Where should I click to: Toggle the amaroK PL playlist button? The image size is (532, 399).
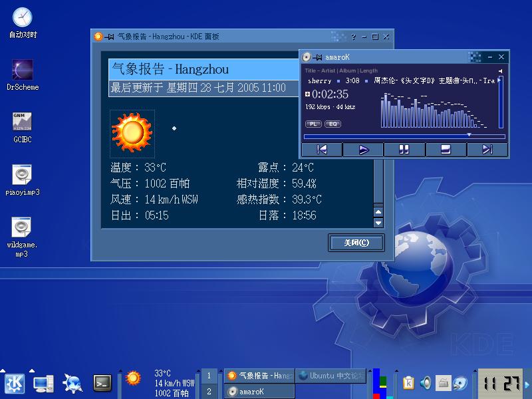click(x=313, y=124)
